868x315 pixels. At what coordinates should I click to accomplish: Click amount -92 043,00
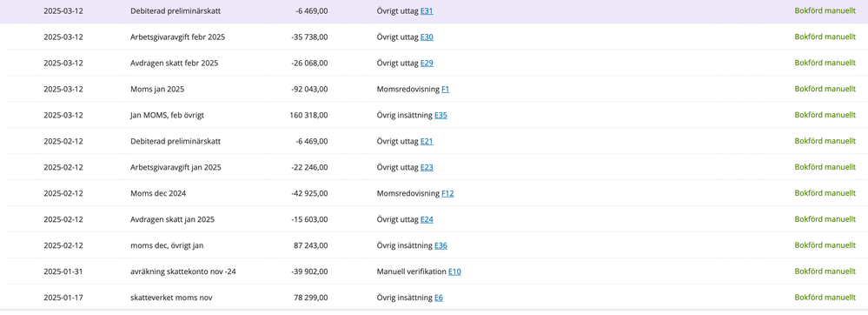click(x=309, y=89)
